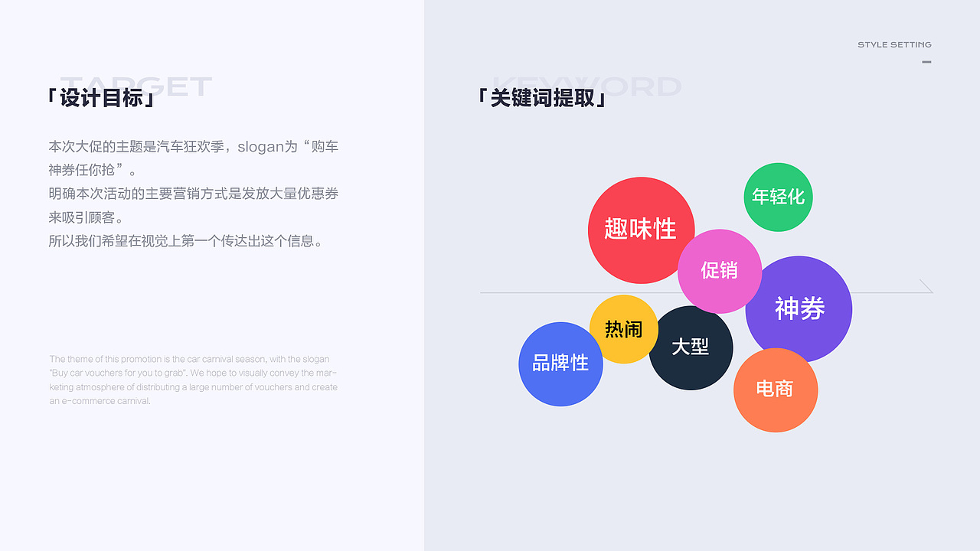The image size is (980, 551).
Task: Click the horizontal axis line behind 神券
Action: 536,292
